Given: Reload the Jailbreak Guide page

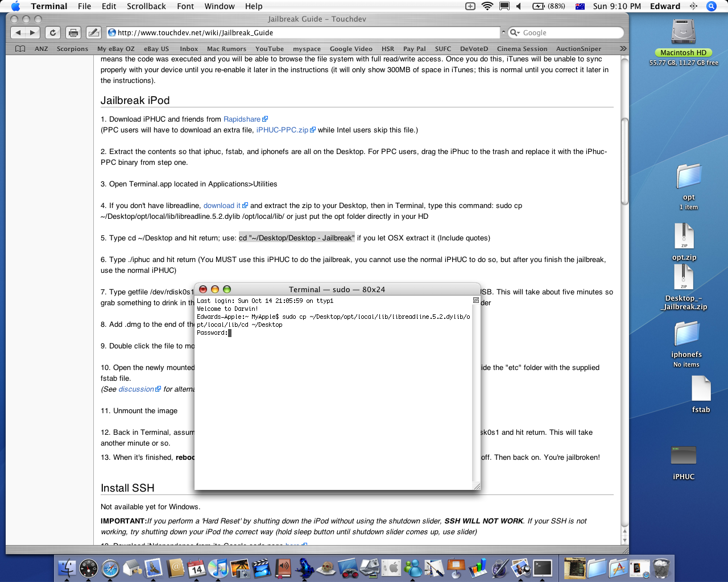Looking at the screenshot, I should click(53, 33).
